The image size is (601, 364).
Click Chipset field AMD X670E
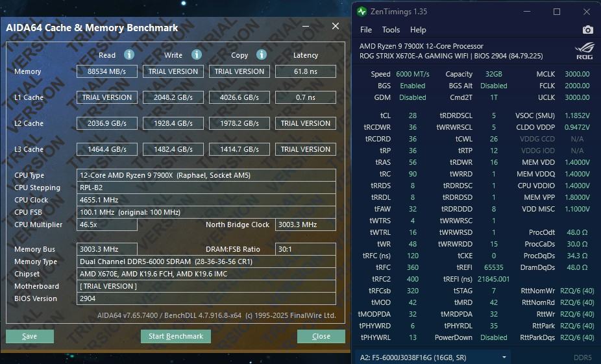click(x=206, y=274)
